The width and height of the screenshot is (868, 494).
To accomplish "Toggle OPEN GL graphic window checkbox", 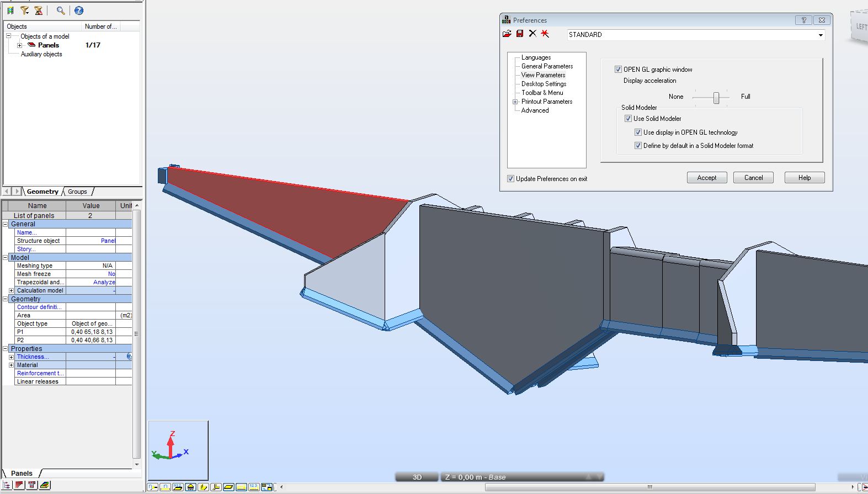I will (x=618, y=70).
